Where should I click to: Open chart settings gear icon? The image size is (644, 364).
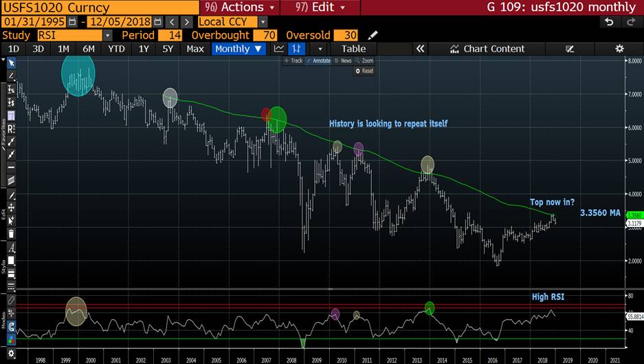pos(619,49)
